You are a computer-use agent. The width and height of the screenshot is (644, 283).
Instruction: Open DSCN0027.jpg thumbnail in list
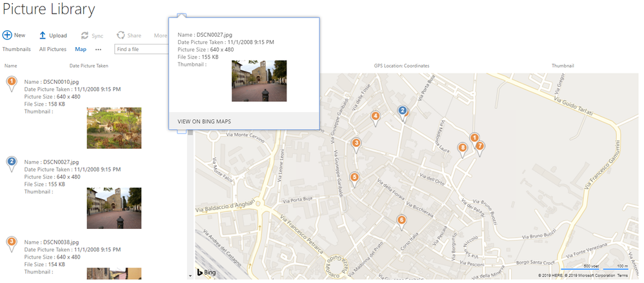(x=114, y=208)
